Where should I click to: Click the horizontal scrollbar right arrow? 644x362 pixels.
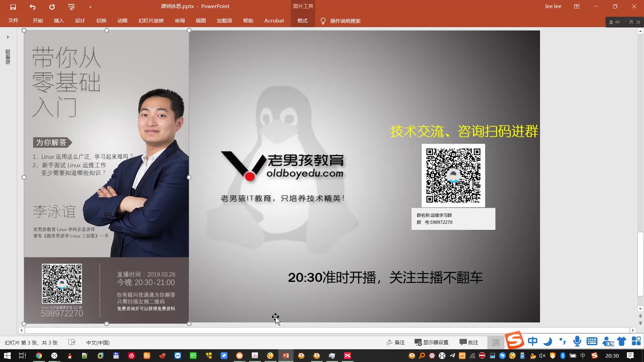pyautogui.click(x=633, y=330)
